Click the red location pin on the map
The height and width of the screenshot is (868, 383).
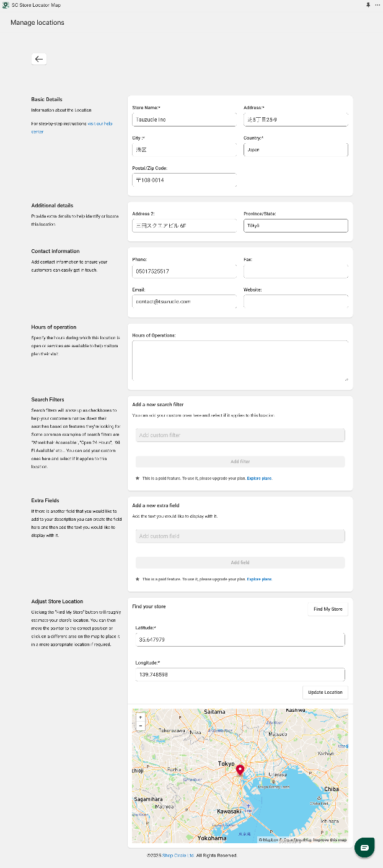pyautogui.click(x=240, y=770)
